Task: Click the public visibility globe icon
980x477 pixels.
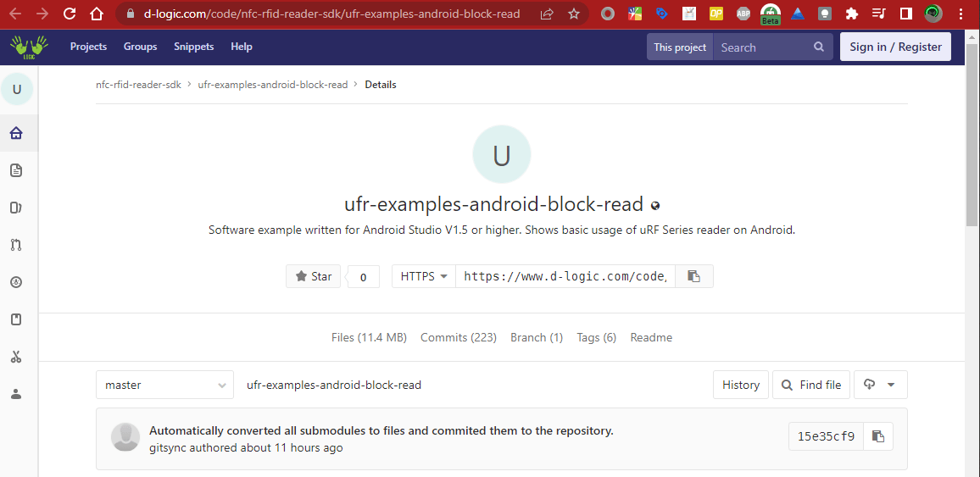Action: click(655, 205)
